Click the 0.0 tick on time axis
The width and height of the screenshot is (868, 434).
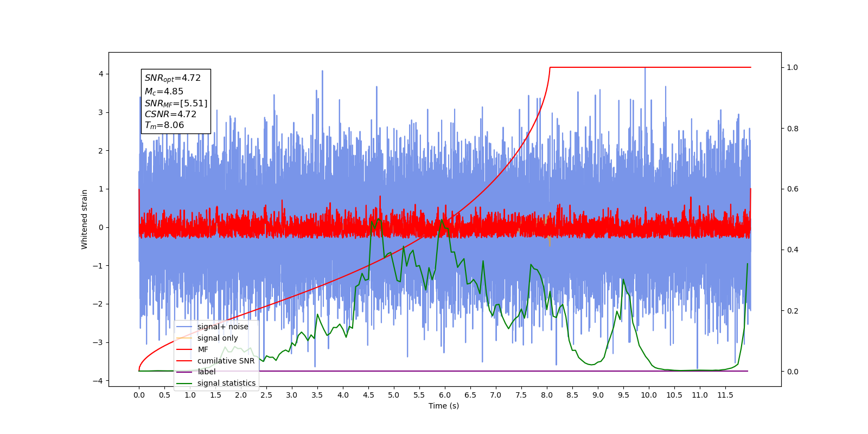click(139, 395)
